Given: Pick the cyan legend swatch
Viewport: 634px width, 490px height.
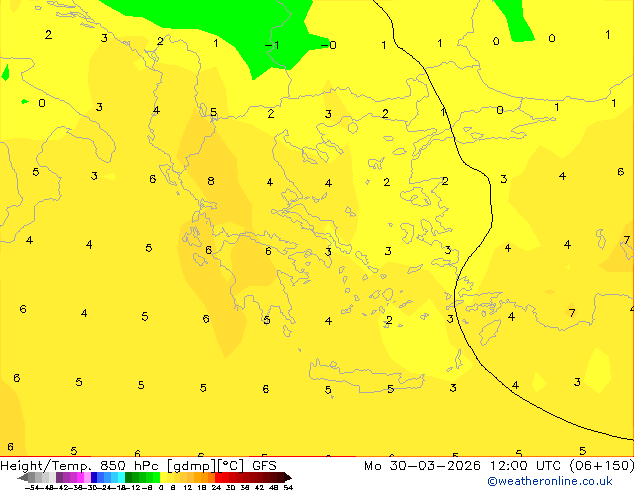Looking at the screenshot, I should (x=121, y=477).
